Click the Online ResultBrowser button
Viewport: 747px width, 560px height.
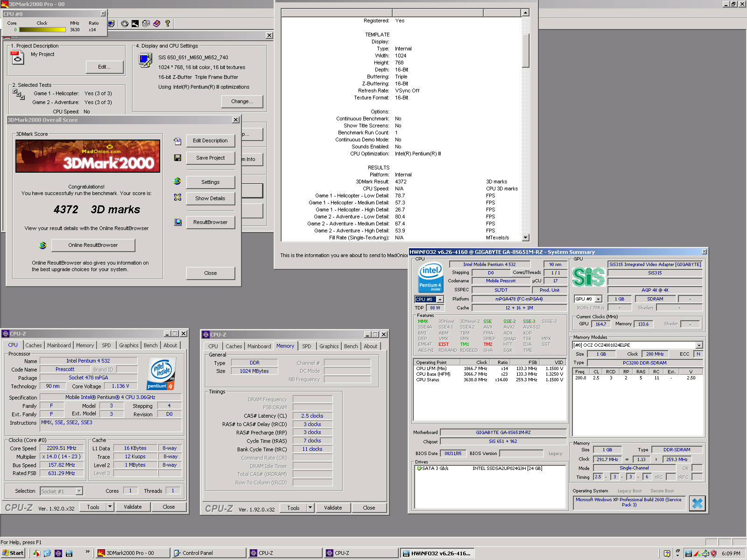pos(93,245)
